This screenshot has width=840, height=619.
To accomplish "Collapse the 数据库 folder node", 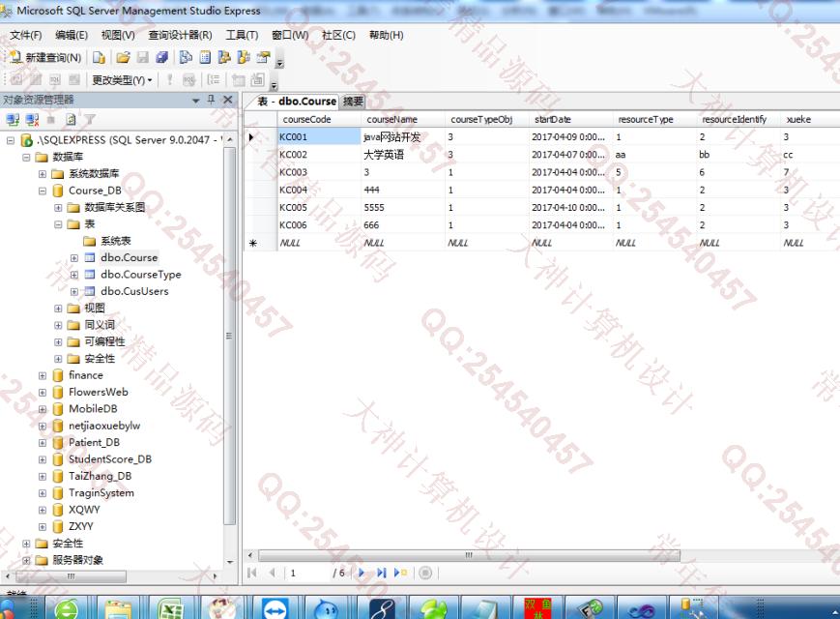I will click(x=26, y=157).
